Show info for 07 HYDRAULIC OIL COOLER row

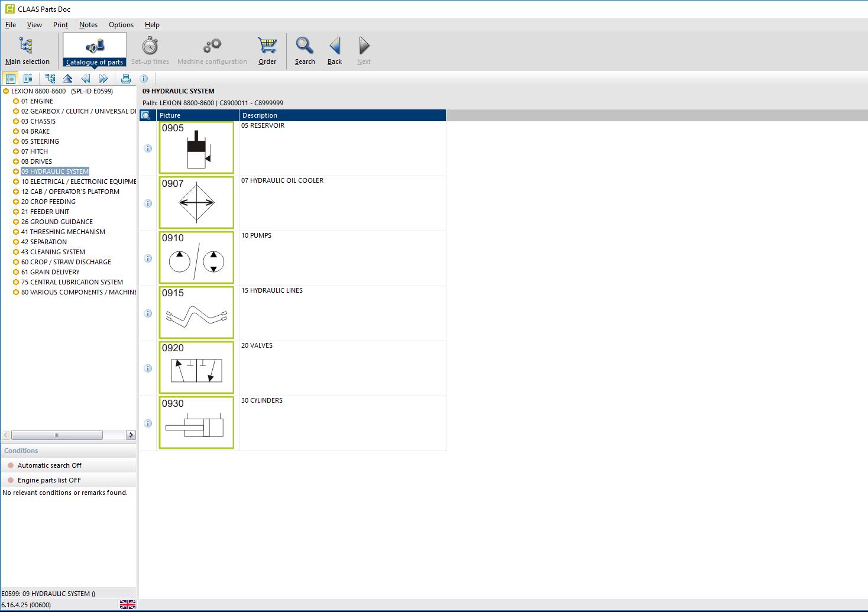pos(148,203)
